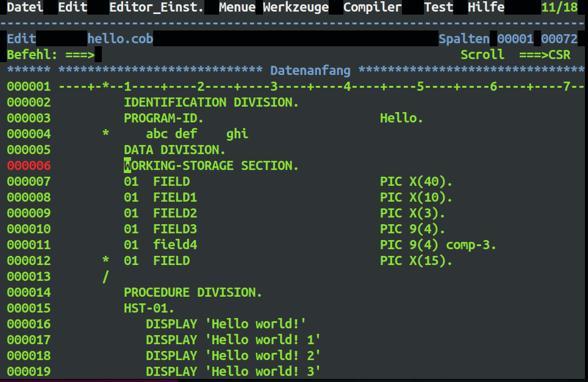Click DISPLAY 'Hello world! 3' line
Image resolution: width=588 pixels, height=382 pixels.
click(233, 372)
